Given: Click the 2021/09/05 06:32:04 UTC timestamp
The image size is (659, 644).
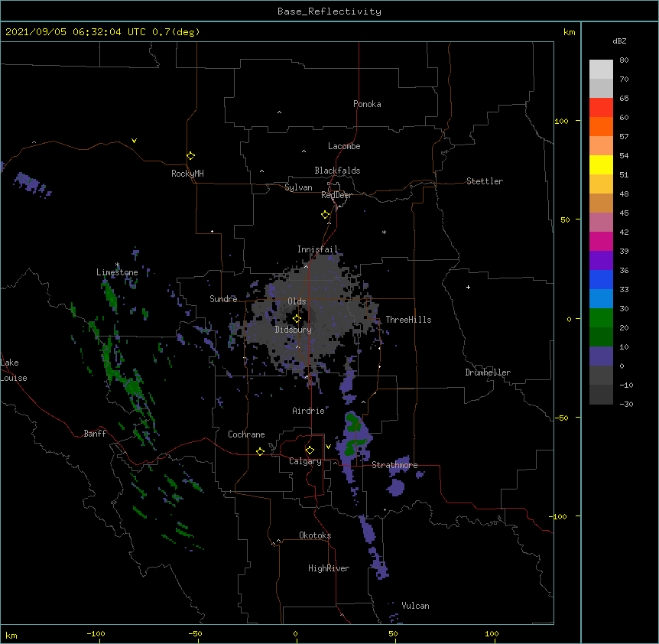Looking at the screenshot, I should click(x=76, y=32).
